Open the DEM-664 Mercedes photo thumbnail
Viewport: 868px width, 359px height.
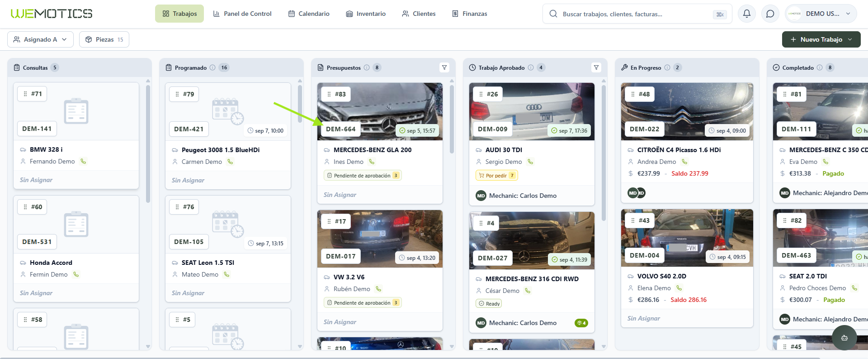pos(380,111)
